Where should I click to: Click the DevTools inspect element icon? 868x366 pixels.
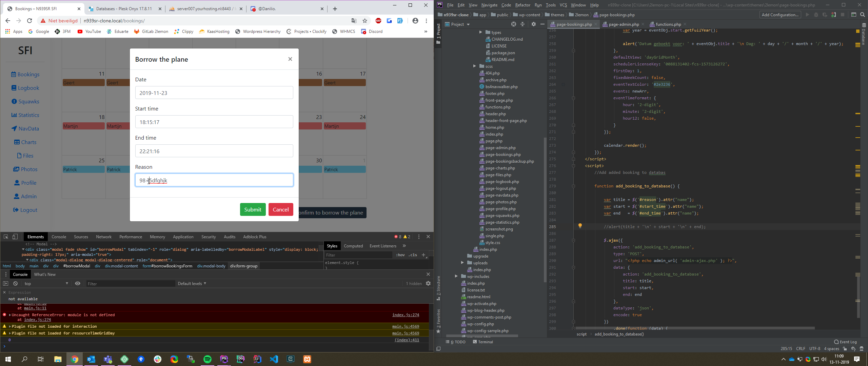(6, 237)
